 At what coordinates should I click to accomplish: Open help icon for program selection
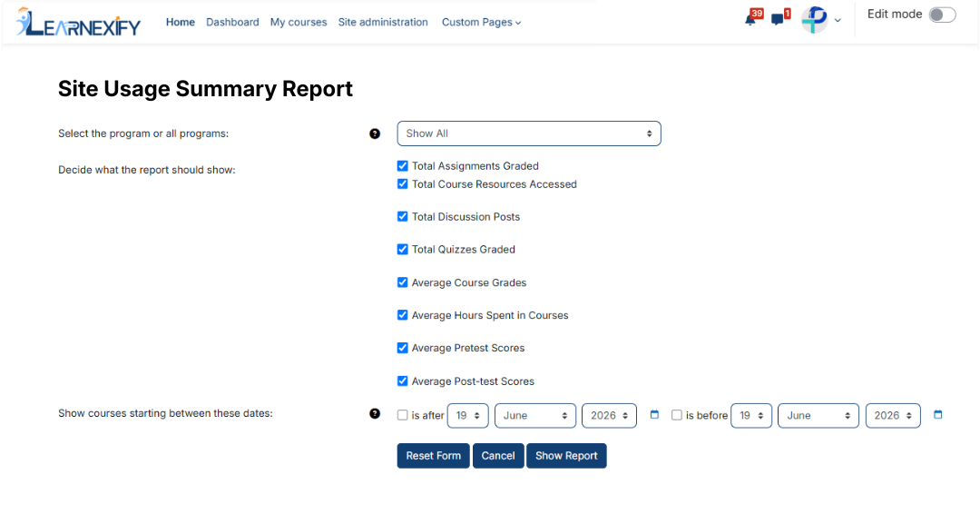coord(375,133)
